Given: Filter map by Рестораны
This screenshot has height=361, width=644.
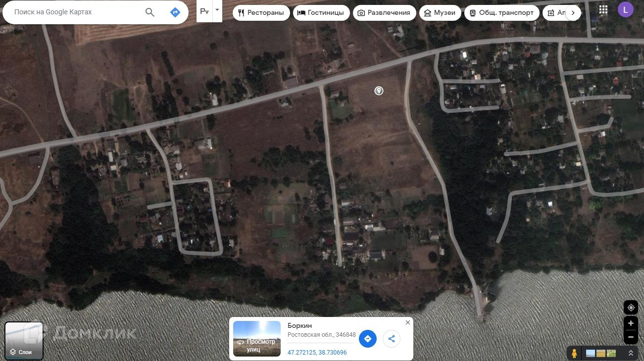Looking at the screenshot, I should coord(261,13).
